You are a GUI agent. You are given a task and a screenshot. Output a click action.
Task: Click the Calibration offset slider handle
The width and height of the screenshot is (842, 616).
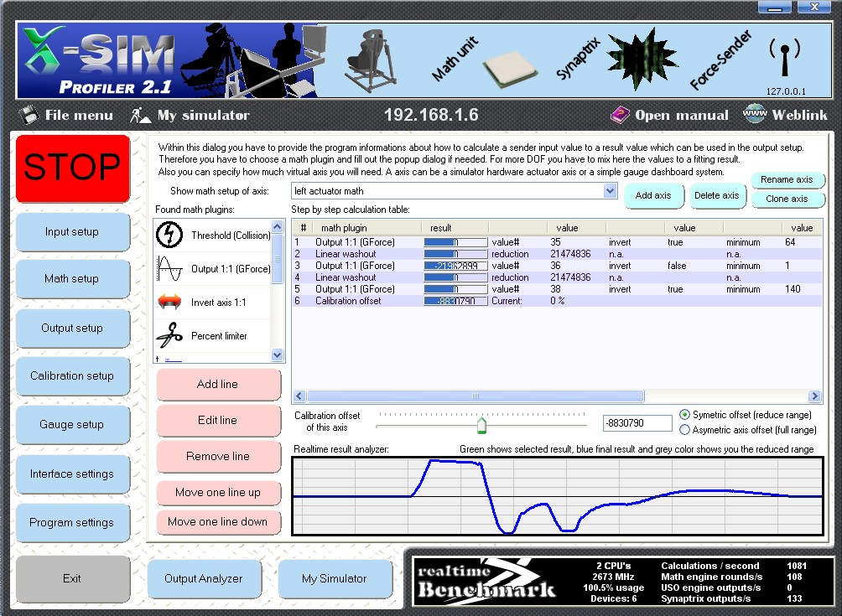click(481, 426)
